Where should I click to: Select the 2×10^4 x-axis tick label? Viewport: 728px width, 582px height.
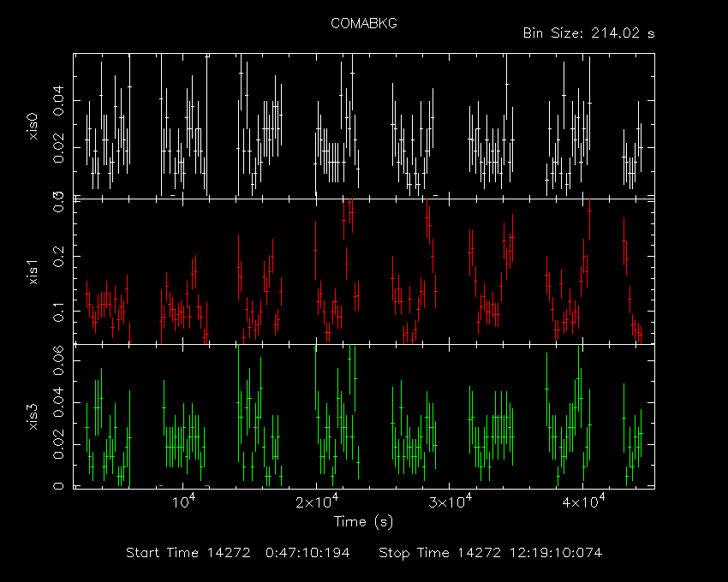[318, 502]
